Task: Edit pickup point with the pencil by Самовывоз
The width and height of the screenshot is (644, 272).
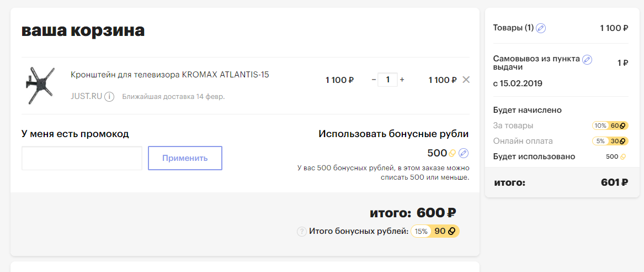Action: (587, 60)
